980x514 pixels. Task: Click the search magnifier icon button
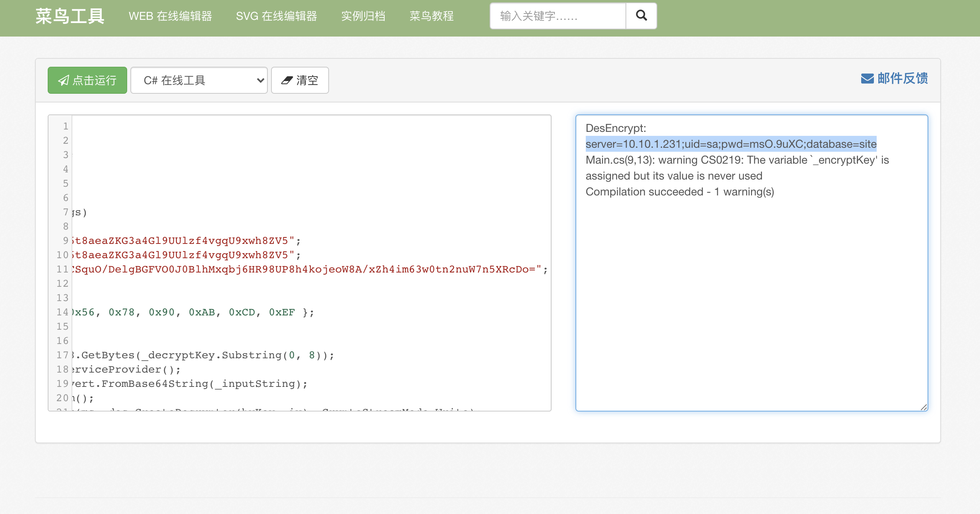point(641,16)
